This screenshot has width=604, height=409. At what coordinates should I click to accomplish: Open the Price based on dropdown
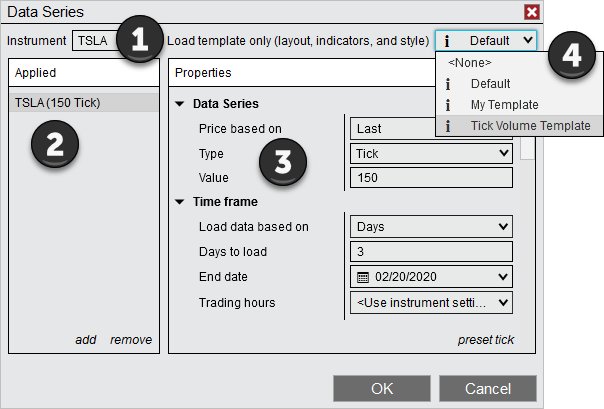pyautogui.click(x=430, y=128)
